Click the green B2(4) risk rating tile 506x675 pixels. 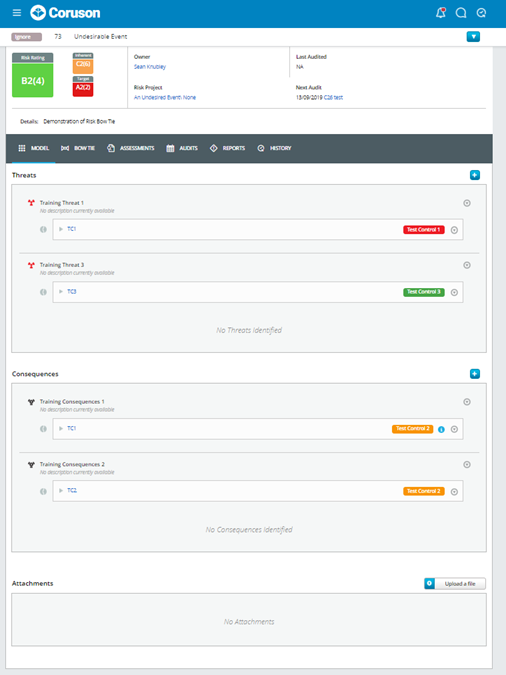[x=33, y=81]
